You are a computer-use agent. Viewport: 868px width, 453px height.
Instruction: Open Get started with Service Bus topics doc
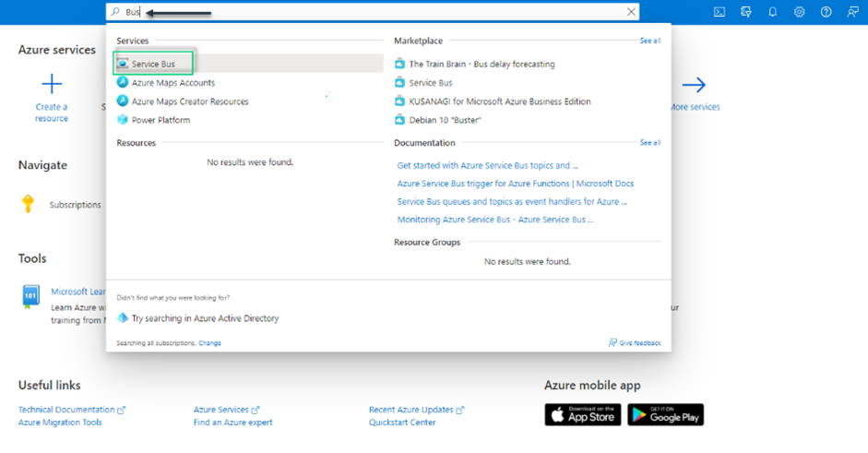pos(487,165)
